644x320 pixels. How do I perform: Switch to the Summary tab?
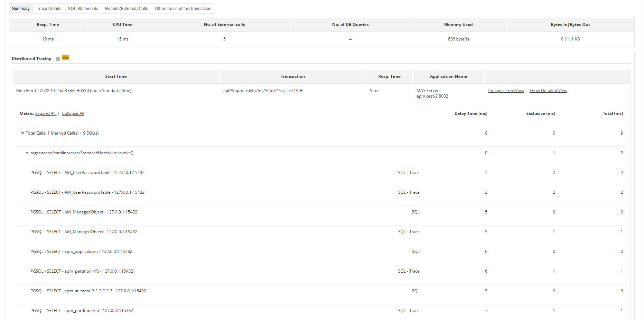(21, 9)
